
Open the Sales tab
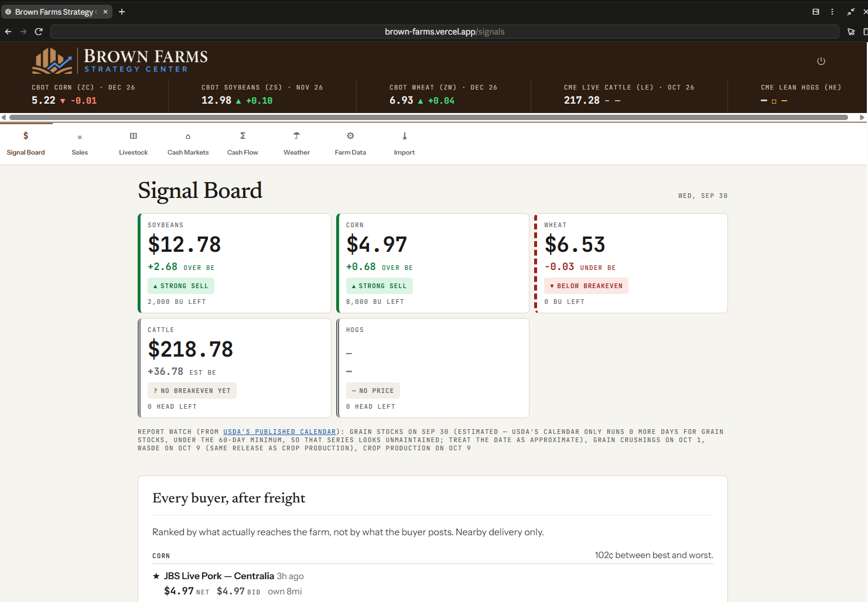[80, 143]
